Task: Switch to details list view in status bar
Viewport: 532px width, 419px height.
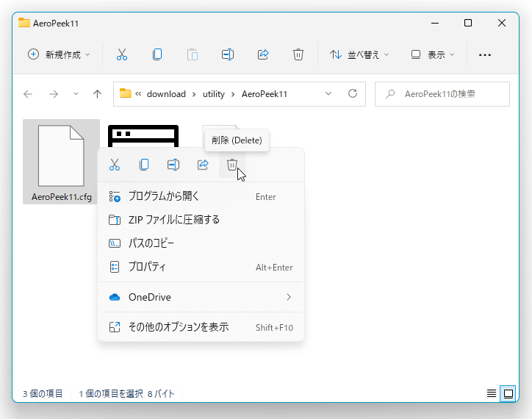Action: 492,393
